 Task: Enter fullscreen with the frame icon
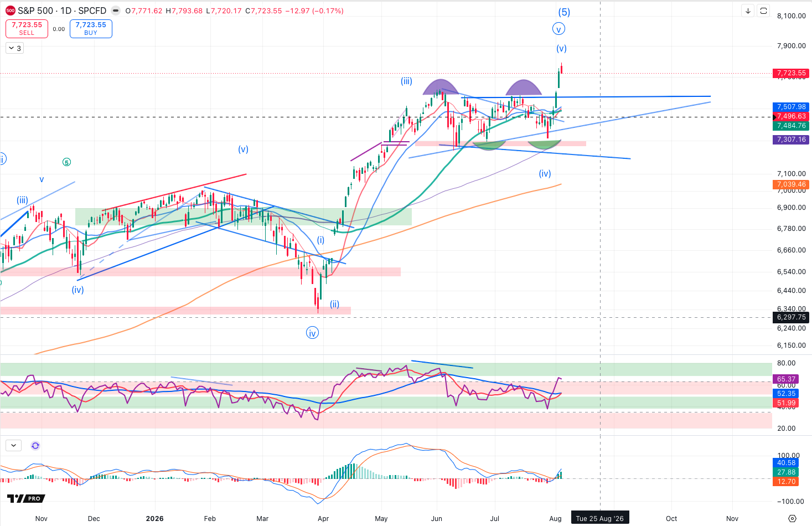763,11
